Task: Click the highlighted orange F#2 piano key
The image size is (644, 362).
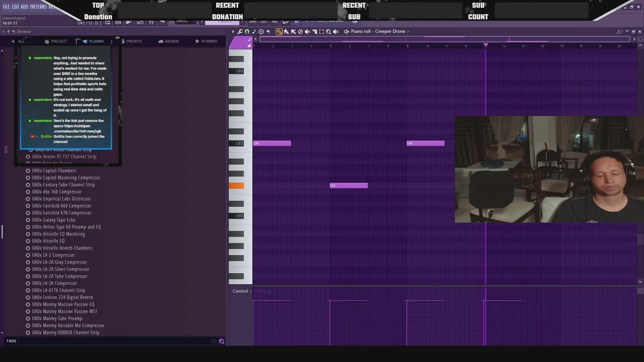Action: pyautogui.click(x=236, y=186)
